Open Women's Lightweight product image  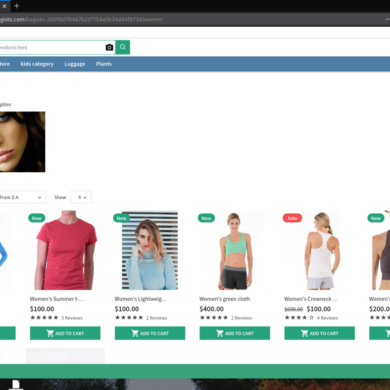tap(150, 250)
